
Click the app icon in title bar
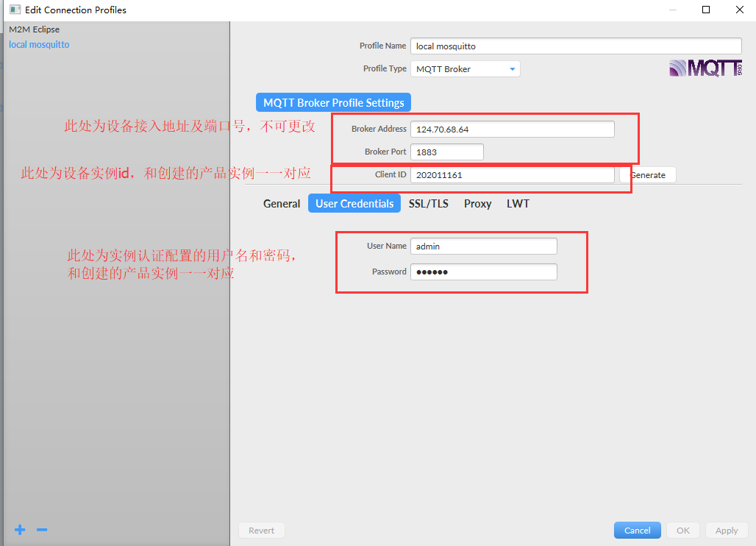[x=14, y=10]
